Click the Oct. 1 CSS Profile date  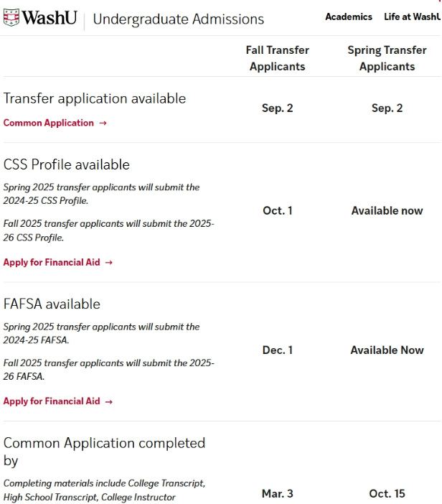click(x=278, y=210)
